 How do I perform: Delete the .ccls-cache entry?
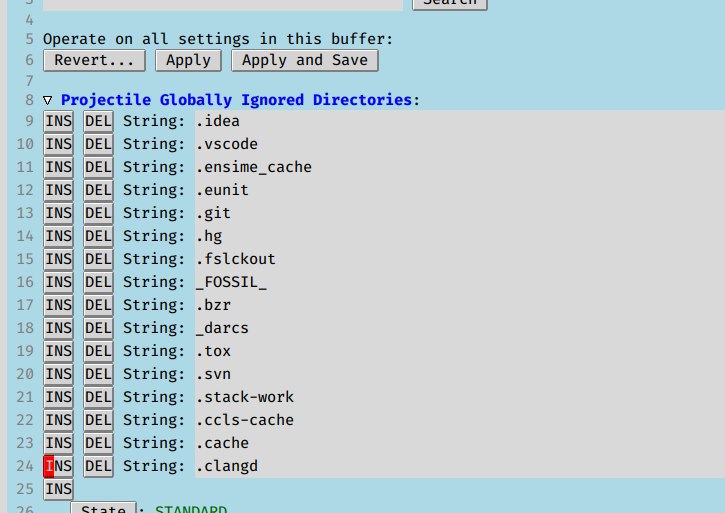(x=98, y=420)
